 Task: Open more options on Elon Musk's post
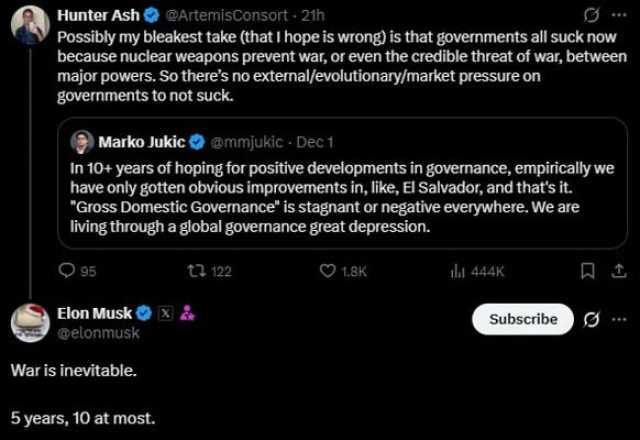(619, 319)
